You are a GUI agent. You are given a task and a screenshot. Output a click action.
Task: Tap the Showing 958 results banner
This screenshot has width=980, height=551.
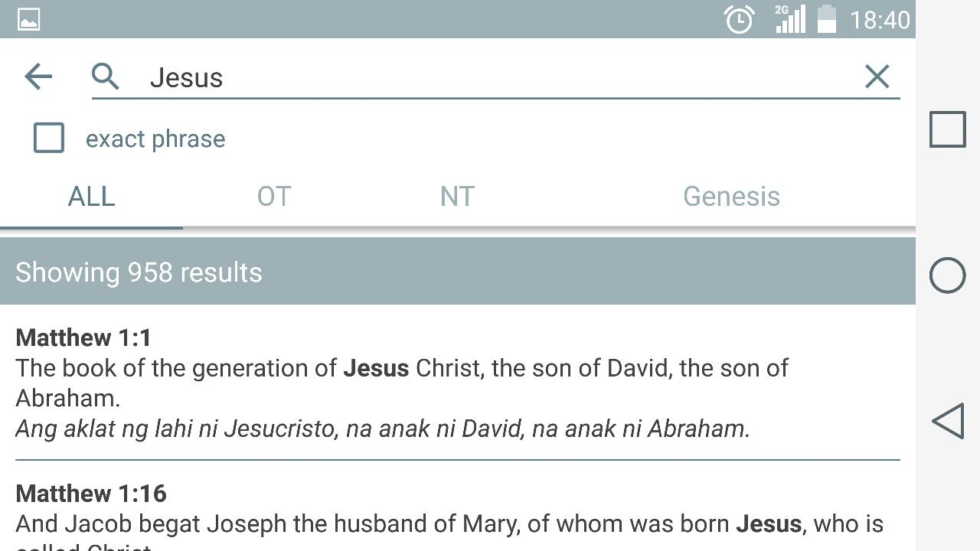coord(458,272)
